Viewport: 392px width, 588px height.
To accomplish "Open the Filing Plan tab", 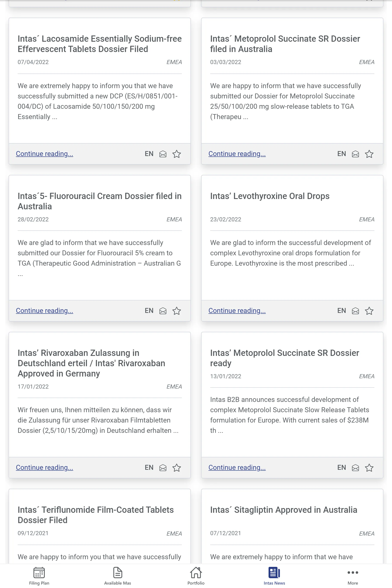I will pos(39,576).
